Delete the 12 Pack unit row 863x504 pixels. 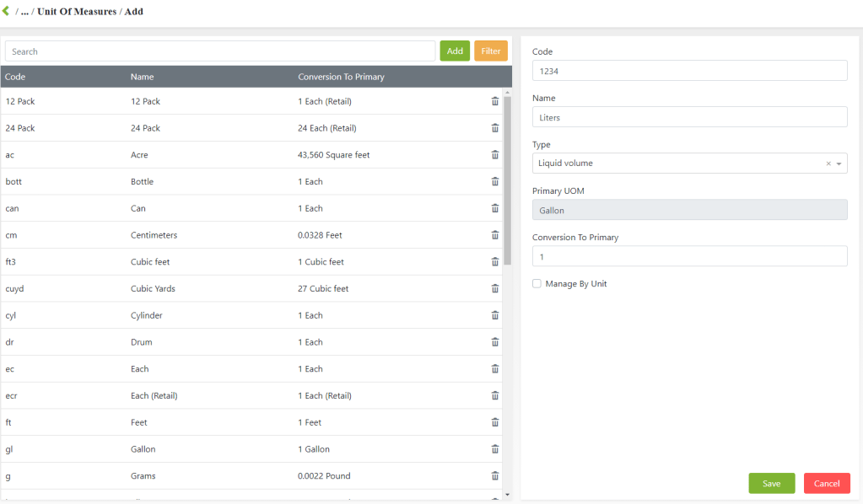coord(495,101)
